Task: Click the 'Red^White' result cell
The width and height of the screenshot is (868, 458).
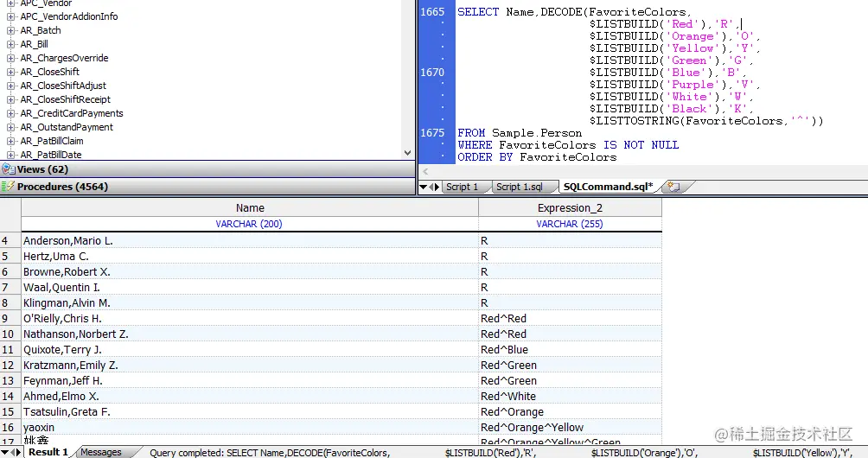Action: point(570,396)
